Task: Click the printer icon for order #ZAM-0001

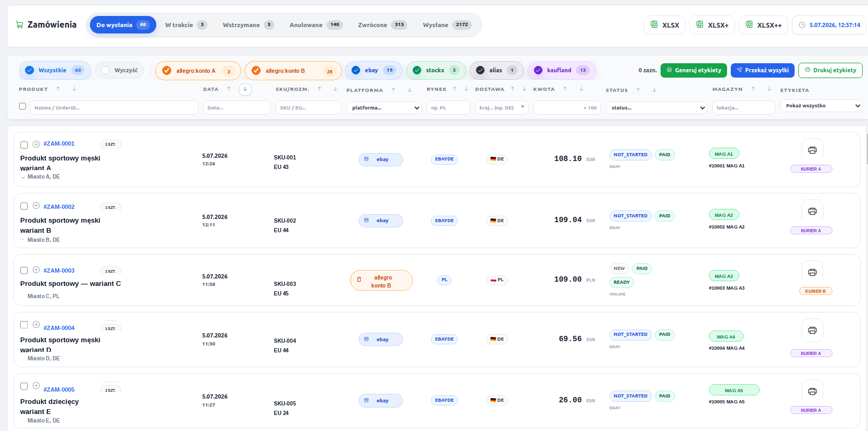Action: click(x=812, y=150)
